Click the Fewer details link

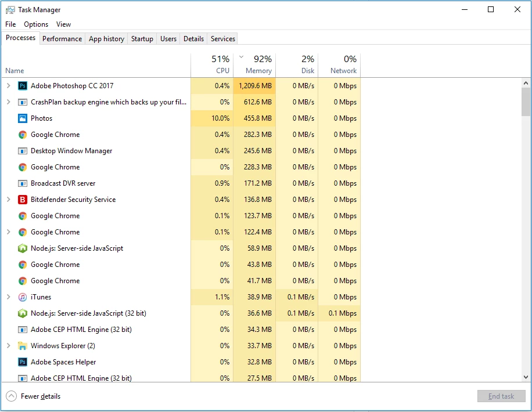[41, 396]
